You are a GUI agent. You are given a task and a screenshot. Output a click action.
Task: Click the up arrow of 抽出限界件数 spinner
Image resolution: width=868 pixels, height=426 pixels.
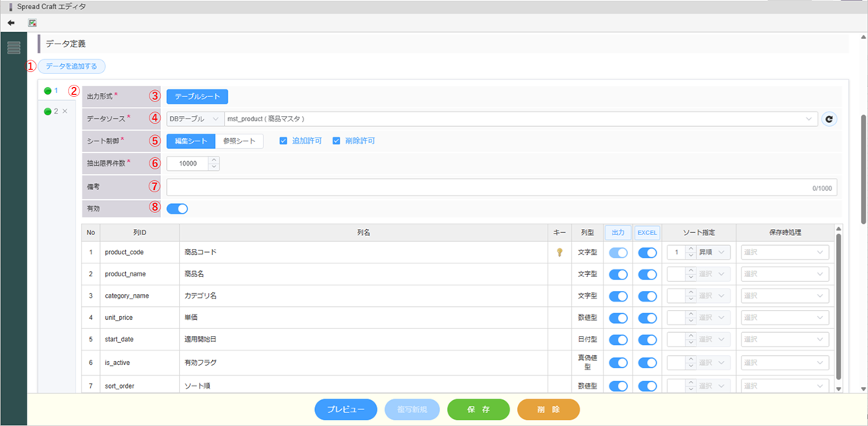(214, 160)
